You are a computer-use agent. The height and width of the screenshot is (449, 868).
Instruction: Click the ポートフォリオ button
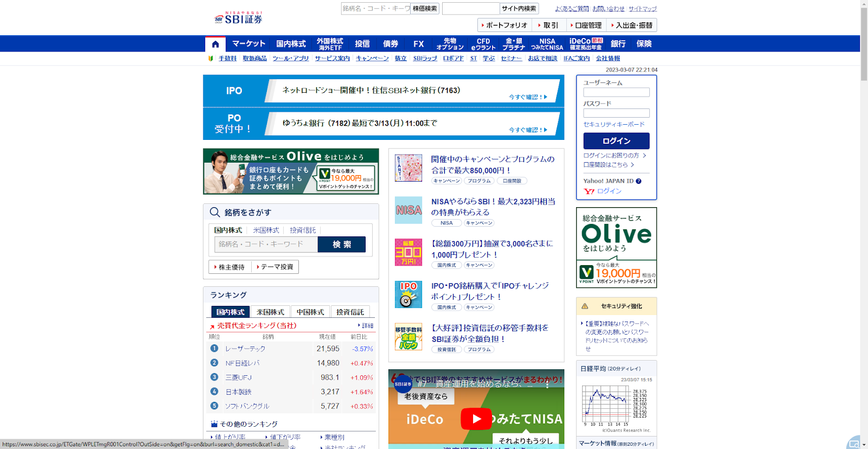pos(504,25)
